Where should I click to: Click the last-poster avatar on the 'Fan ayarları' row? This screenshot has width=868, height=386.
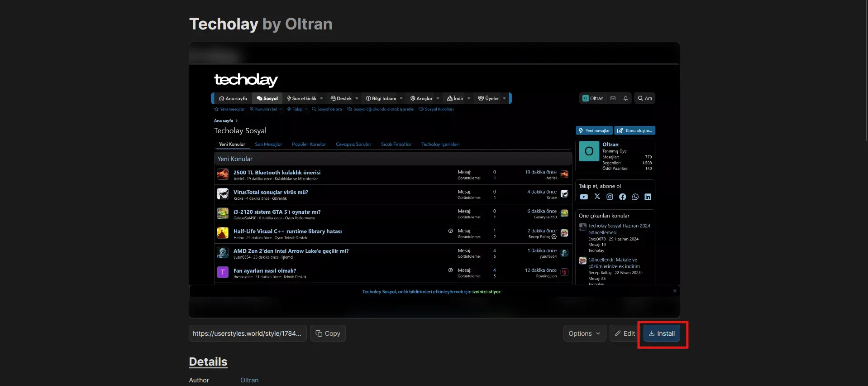click(x=564, y=272)
